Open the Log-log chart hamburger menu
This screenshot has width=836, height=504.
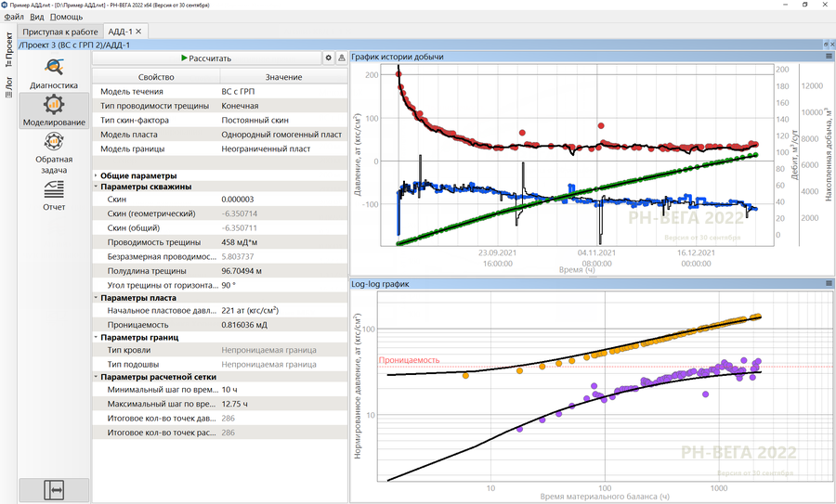pos(829,283)
